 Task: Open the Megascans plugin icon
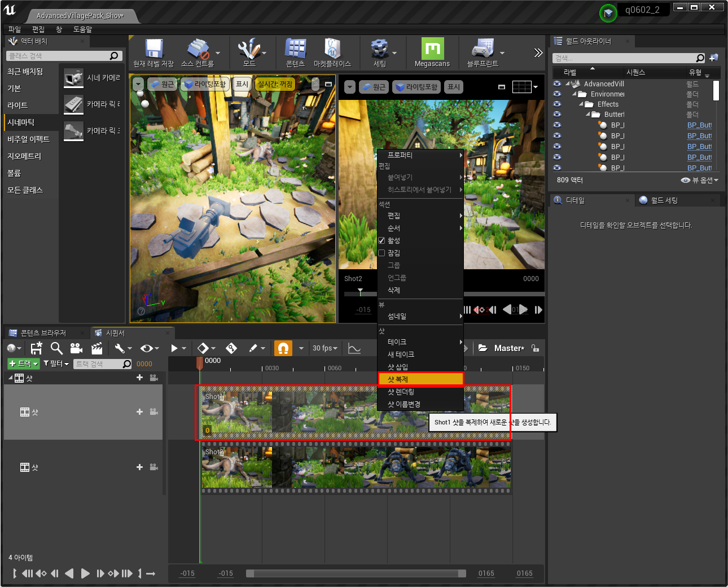pyautogui.click(x=432, y=49)
